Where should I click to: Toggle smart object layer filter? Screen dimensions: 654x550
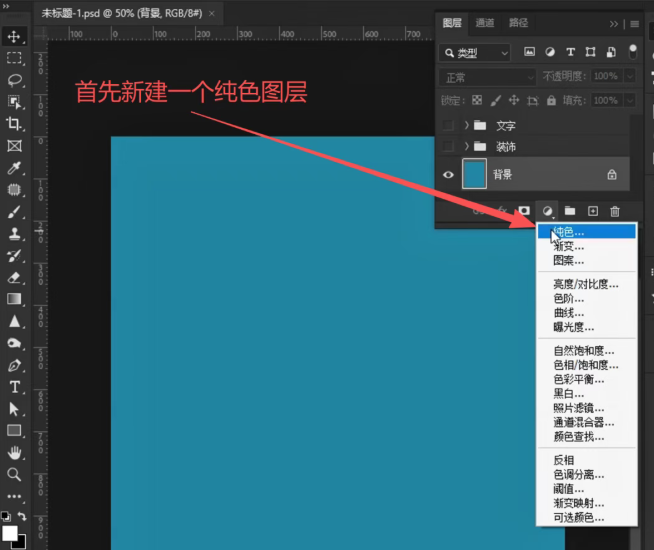(x=611, y=52)
